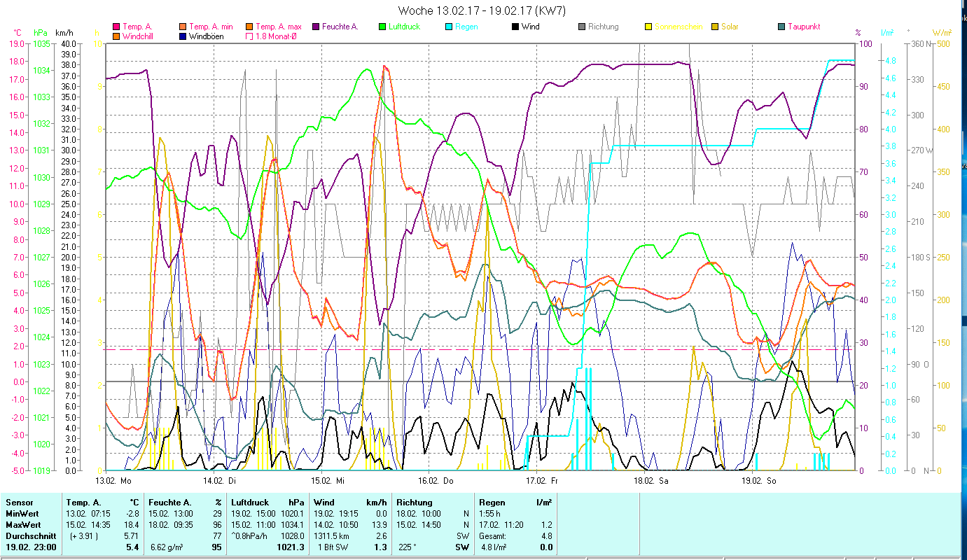Click the max wind value '13.9'
967x560 pixels.
(379, 525)
